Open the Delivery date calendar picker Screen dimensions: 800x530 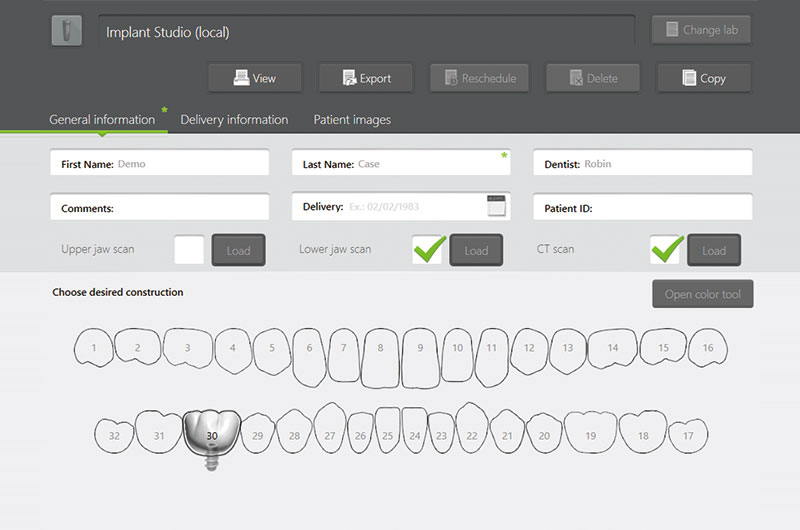[x=496, y=206]
